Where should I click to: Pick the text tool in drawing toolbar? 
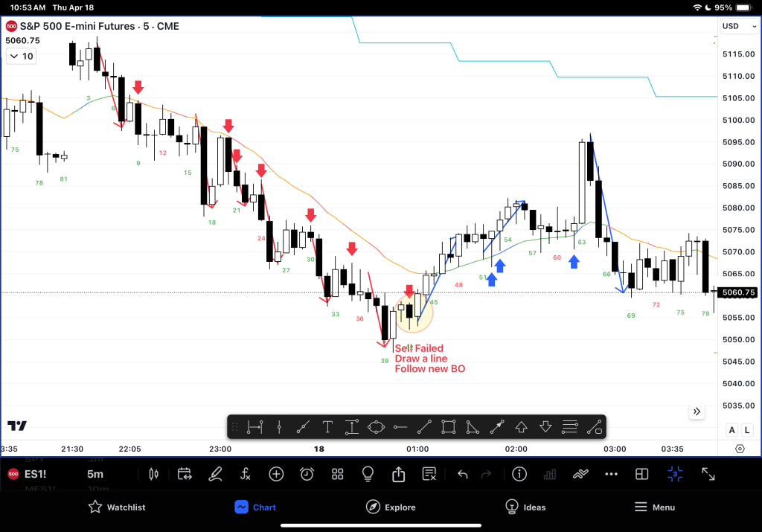tap(327, 427)
